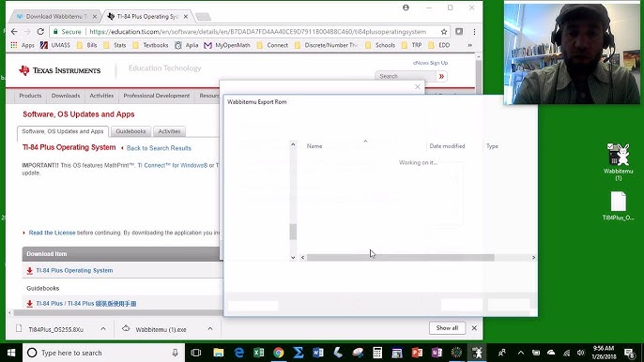Open UMASS bookmark

[x=55, y=45]
